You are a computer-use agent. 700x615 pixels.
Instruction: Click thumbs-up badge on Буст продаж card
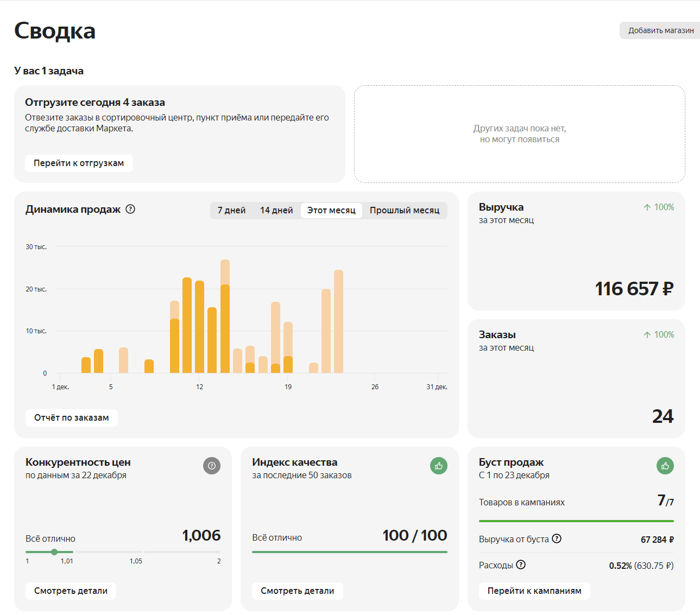coord(665,466)
